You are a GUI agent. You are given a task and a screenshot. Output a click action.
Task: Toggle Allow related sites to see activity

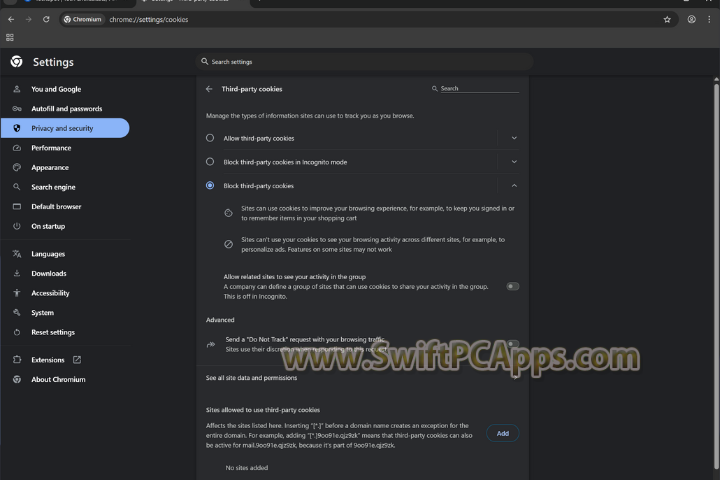(x=512, y=287)
